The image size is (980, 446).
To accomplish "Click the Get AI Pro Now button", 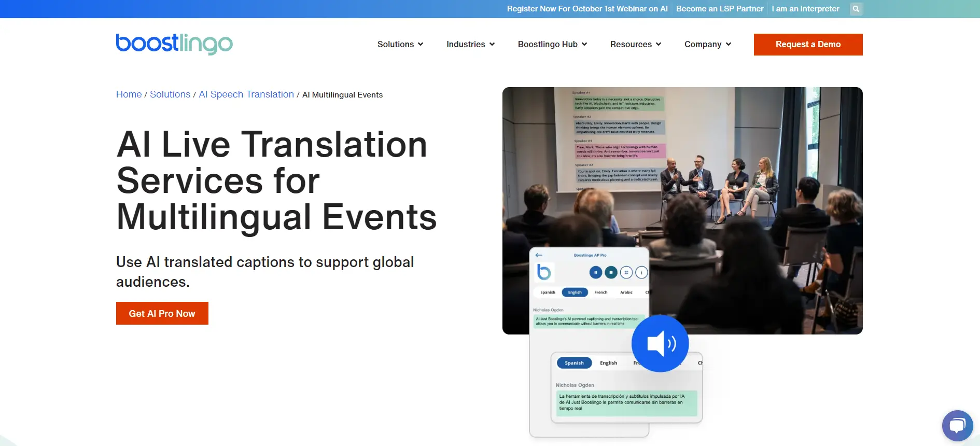I will click(x=162, y=313).
